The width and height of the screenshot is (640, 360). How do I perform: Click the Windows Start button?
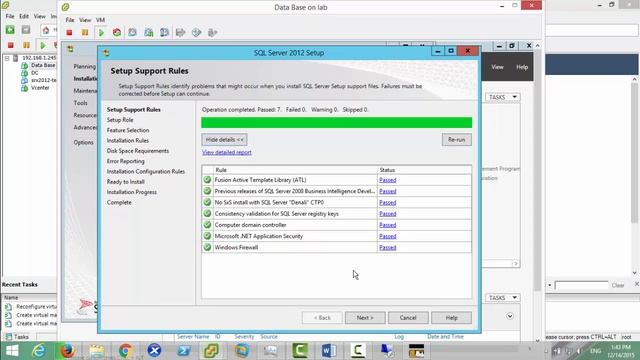point(12,351)
